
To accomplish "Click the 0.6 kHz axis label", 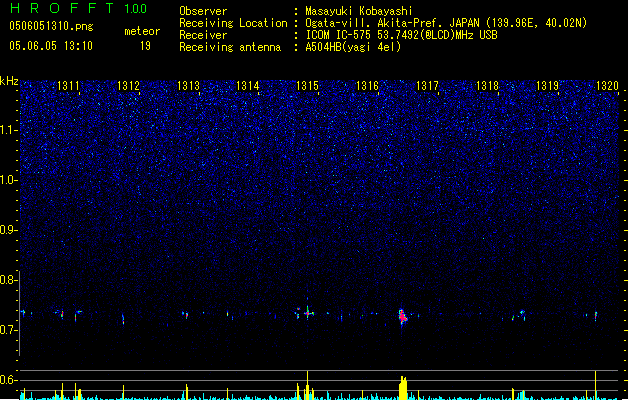I will 8,380.
